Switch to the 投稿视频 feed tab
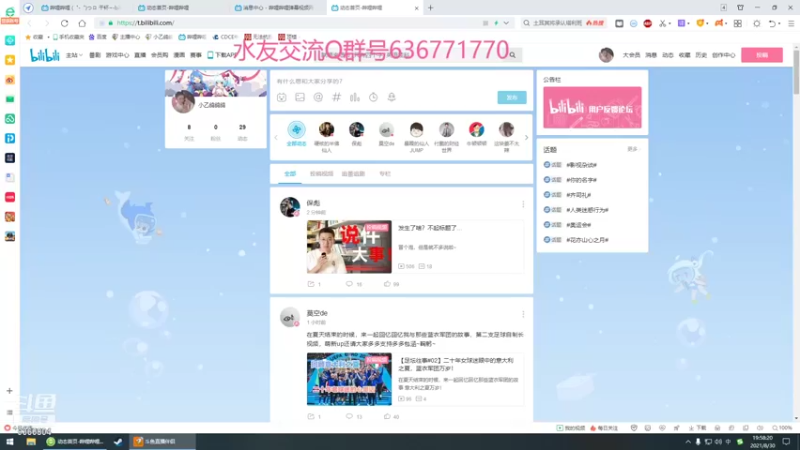800x450 pixels. tap(321, 174)
